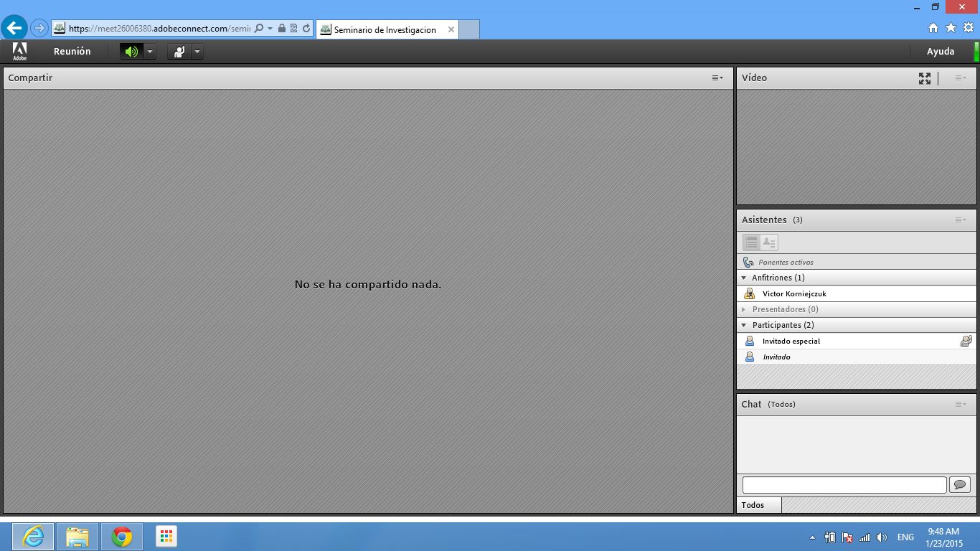The image size is (980, 551).
Task: Open the speaker options dropdown arrow
Action: tap(150, 52)
